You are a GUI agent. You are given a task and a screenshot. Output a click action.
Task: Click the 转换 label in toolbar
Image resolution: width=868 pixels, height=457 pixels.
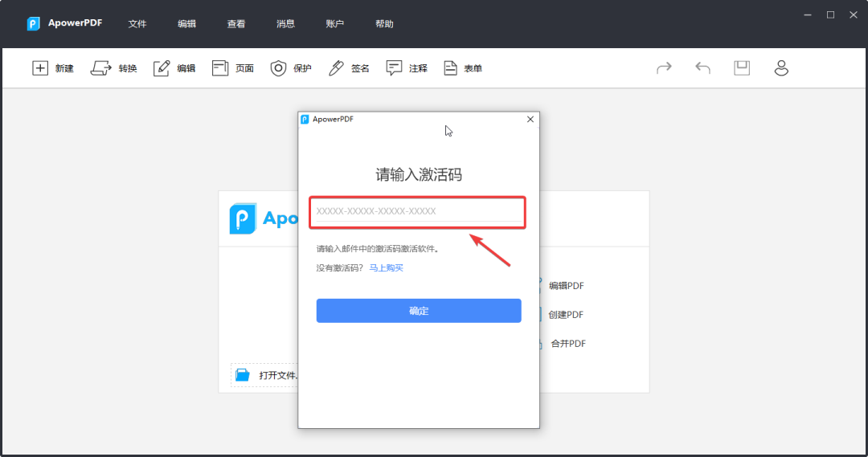point(127,68)
